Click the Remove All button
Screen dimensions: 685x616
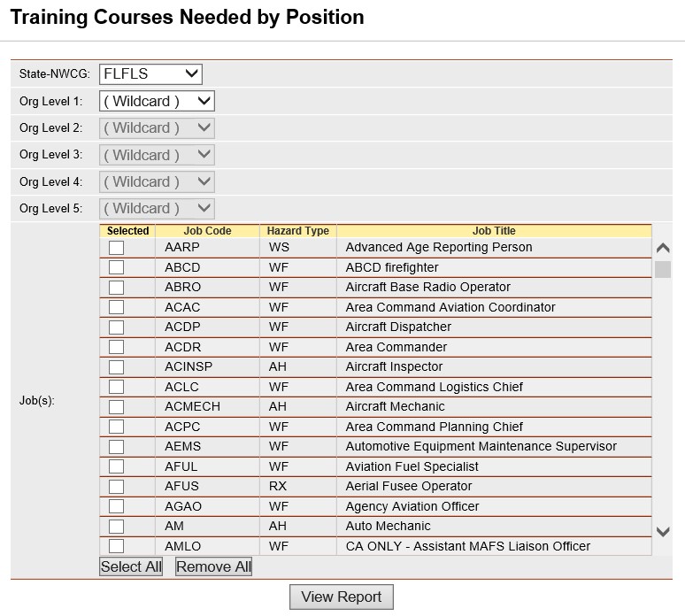pyautogui.click(x=213, y=566)
